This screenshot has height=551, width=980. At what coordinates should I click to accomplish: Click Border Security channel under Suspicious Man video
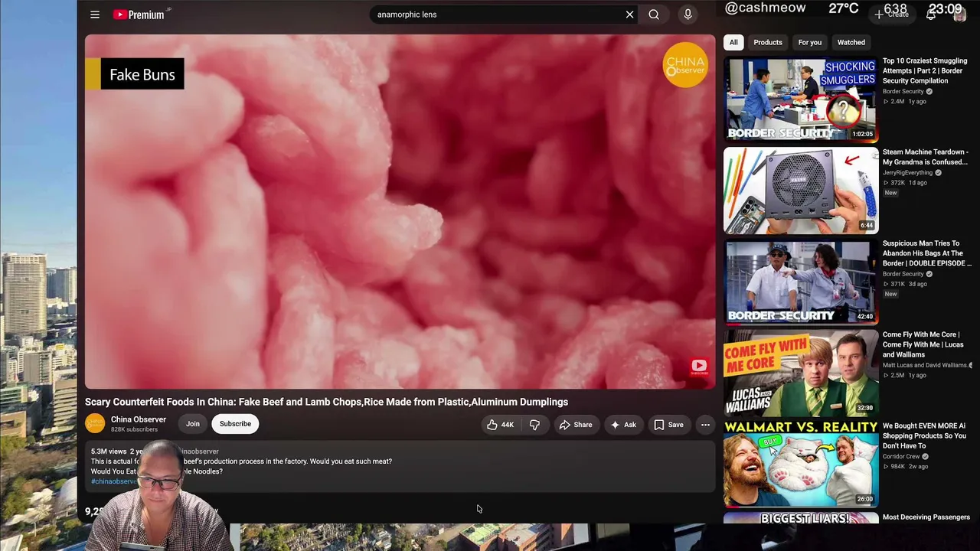pos(903,274)
